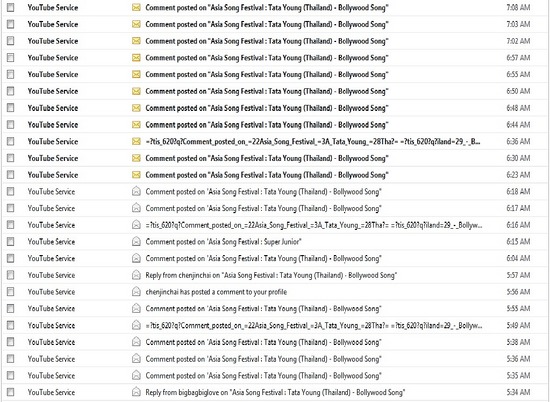Image resolution: width=550 pixels, height=402 pixels.
Task: Click the yellow envelope icon in the 6:44 AM row
Action: (x=136, y=125)
